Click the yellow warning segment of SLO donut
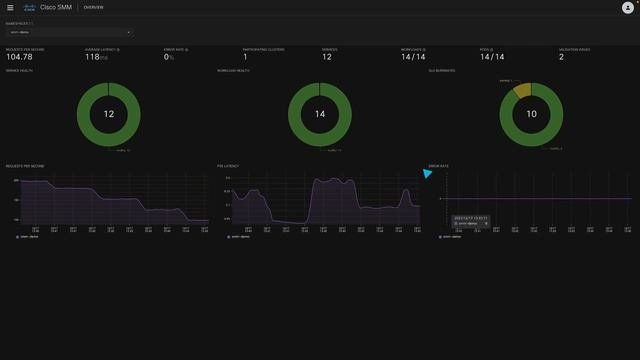Image resolution: width=640 pixels, height=360 pixels. [x=522, y=90]
